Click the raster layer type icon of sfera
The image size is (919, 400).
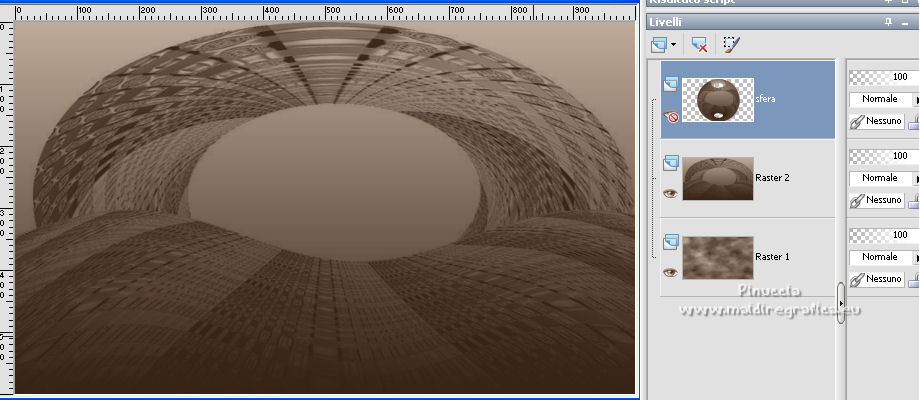coord(671,84)
